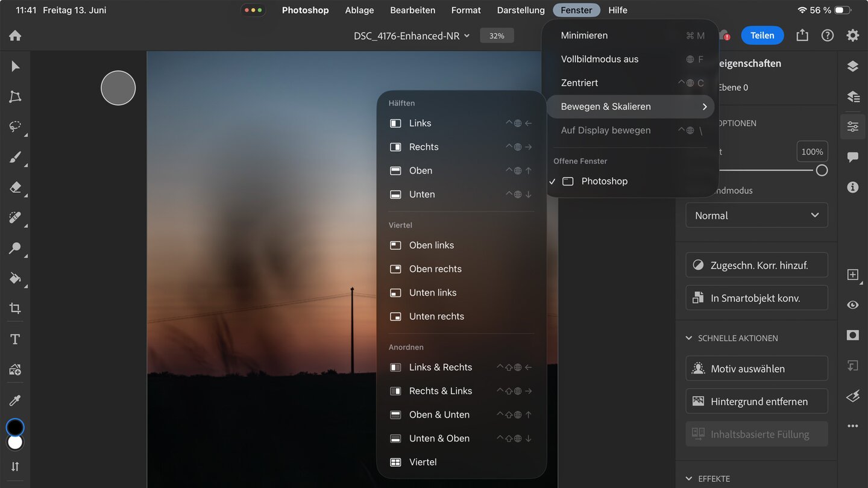This screenshot has width=868, height=488.
Task: Toggle layer visibility eye icon
Action: [x=852, y=305]
